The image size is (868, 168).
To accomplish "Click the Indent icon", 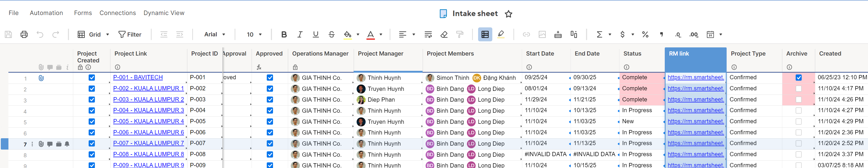I will coord(180,34).
